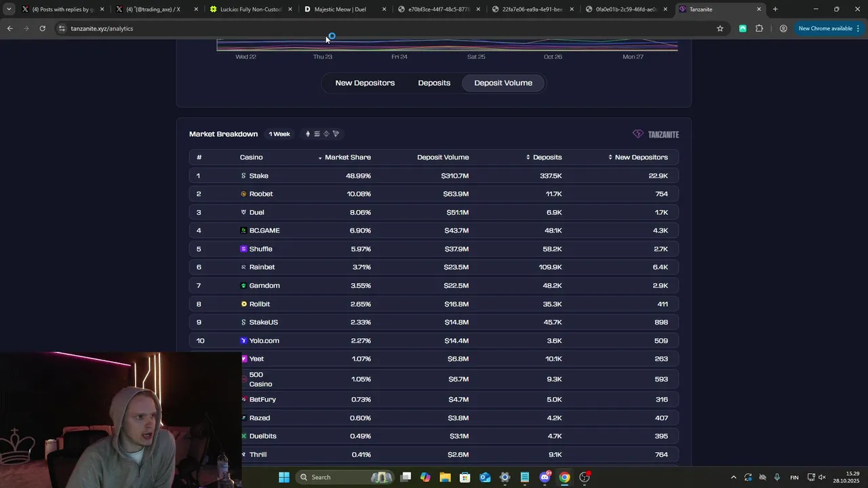Open a new browser tab
This screenshot has height=488, width=868.
[x=775, y=9]
